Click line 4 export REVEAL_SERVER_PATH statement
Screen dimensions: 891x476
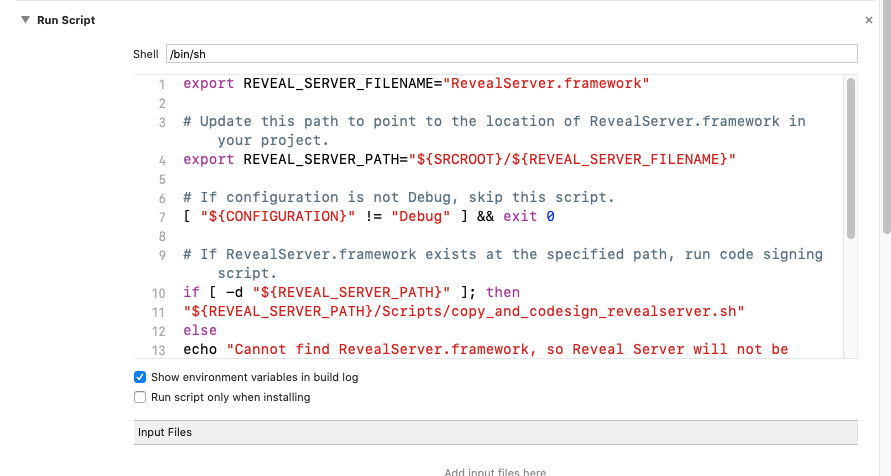pos(459,160)
